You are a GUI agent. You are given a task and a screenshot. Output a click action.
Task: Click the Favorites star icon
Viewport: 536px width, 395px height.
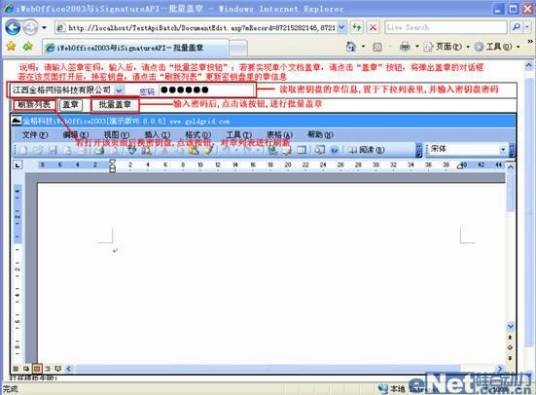[11, 46]
